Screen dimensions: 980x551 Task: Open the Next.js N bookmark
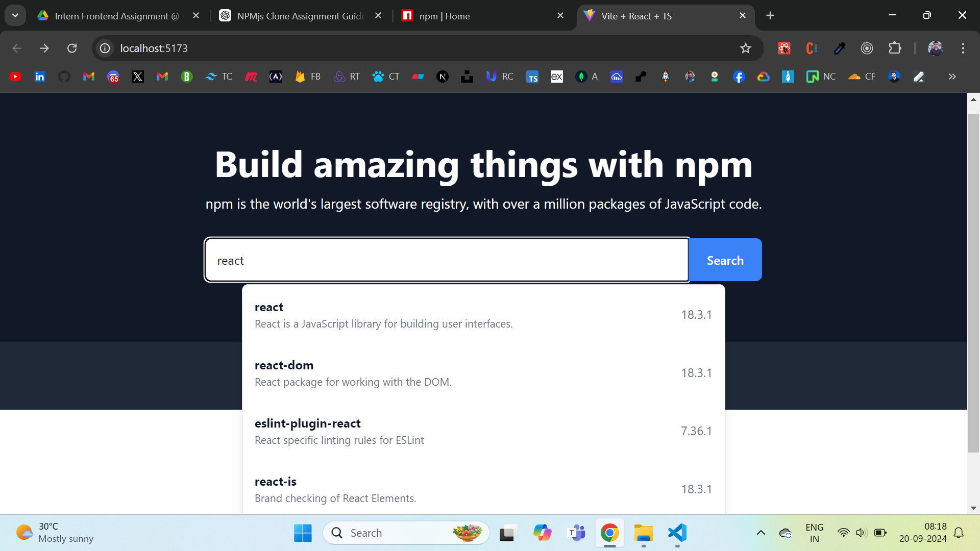[x=443, y=77]
